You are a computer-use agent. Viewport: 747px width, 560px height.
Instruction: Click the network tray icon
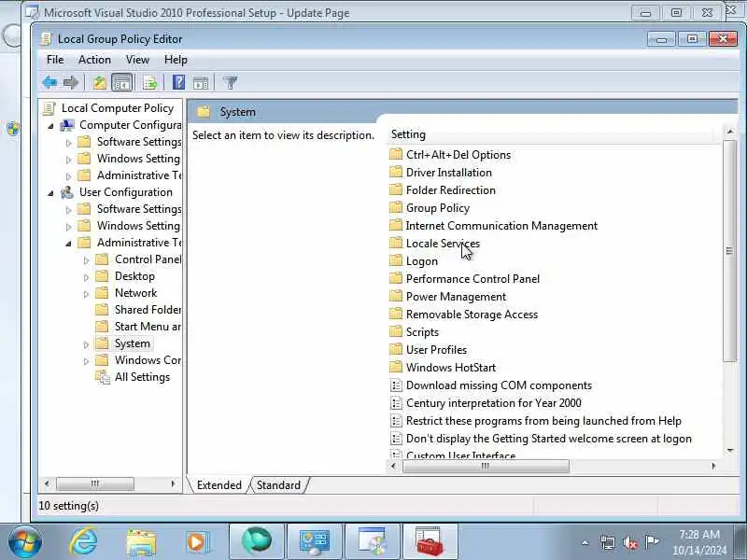click(608, 542)
